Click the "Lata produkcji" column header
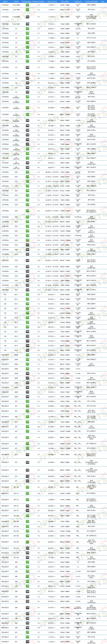107x644 pixels. [x=52, y=1]
